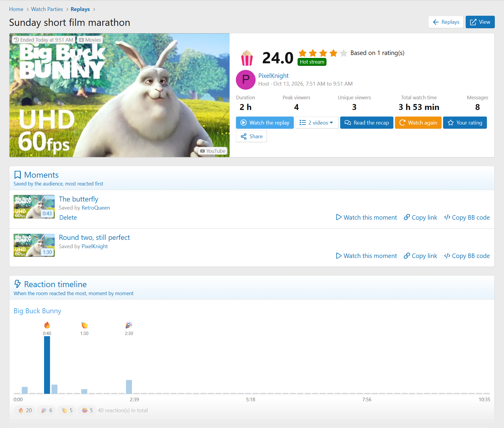Click the popcorn score icon
Image resolution: width=504 pixels, height=428 pixels.
247,58
